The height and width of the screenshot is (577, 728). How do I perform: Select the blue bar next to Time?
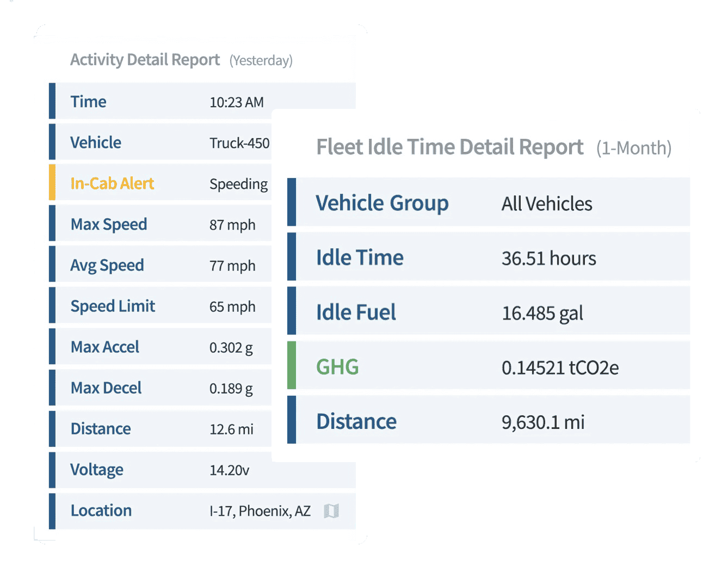pyautogui.click(x=53, y=101)
